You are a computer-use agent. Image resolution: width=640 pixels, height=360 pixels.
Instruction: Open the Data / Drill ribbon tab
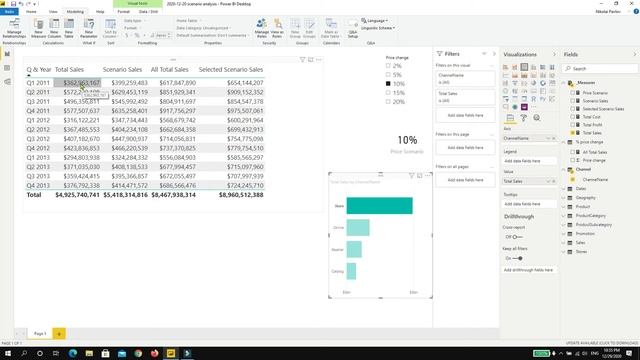(148, 11)
